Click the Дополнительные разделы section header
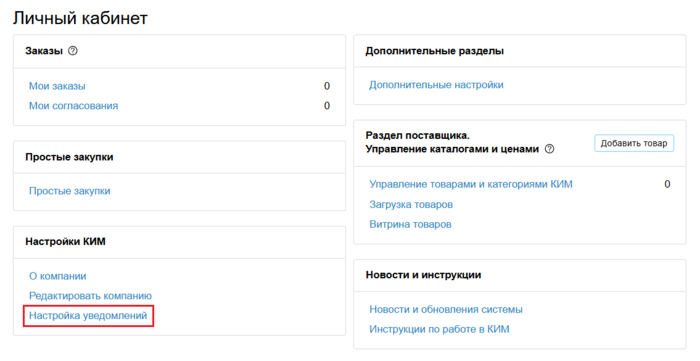This screenshot has height=361, width=700. tap(434, 51)
